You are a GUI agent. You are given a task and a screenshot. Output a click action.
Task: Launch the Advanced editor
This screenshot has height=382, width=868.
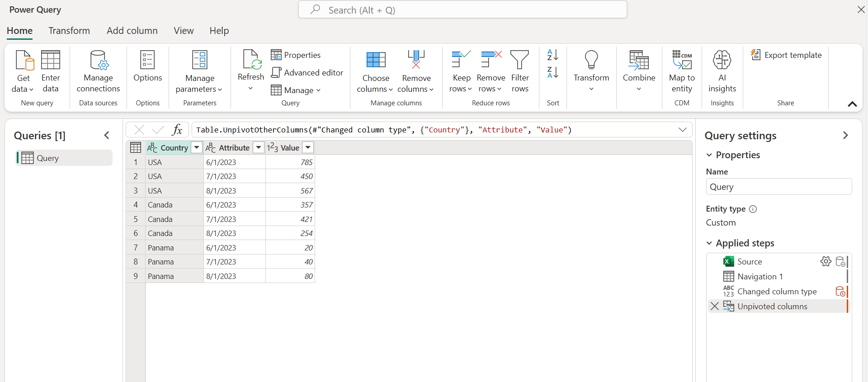(x=307, y=72)
